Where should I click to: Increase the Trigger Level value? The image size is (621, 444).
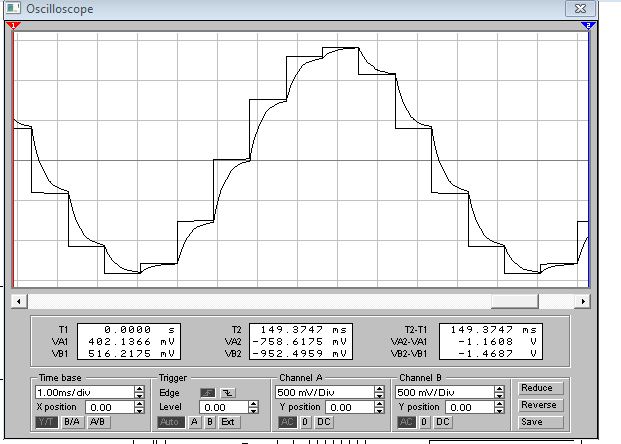(x=253, y=404)
